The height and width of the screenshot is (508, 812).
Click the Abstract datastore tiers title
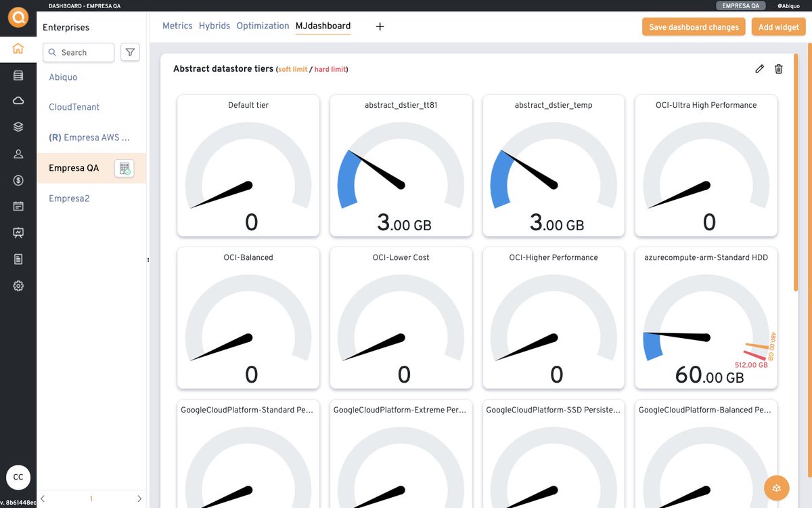223,68
